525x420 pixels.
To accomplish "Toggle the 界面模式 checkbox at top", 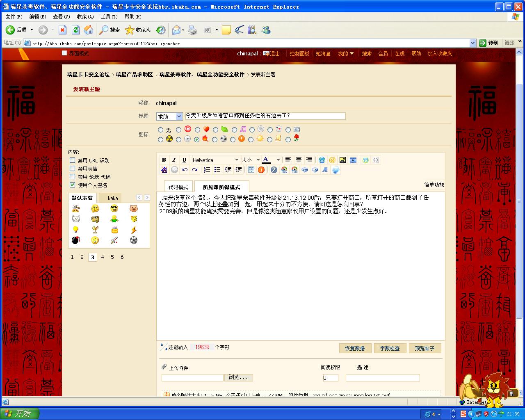I will 64,53.
